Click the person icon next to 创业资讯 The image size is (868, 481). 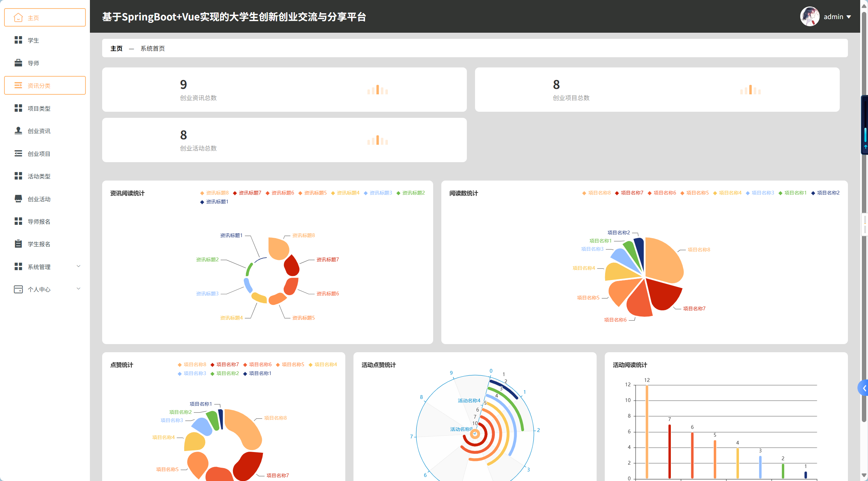tap(18, 131)
